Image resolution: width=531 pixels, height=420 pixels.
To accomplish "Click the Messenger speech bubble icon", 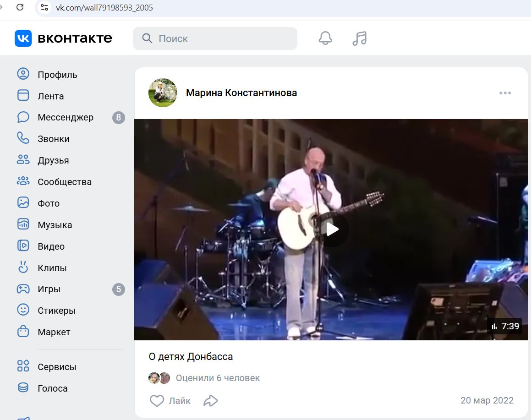I will (23, 117).
